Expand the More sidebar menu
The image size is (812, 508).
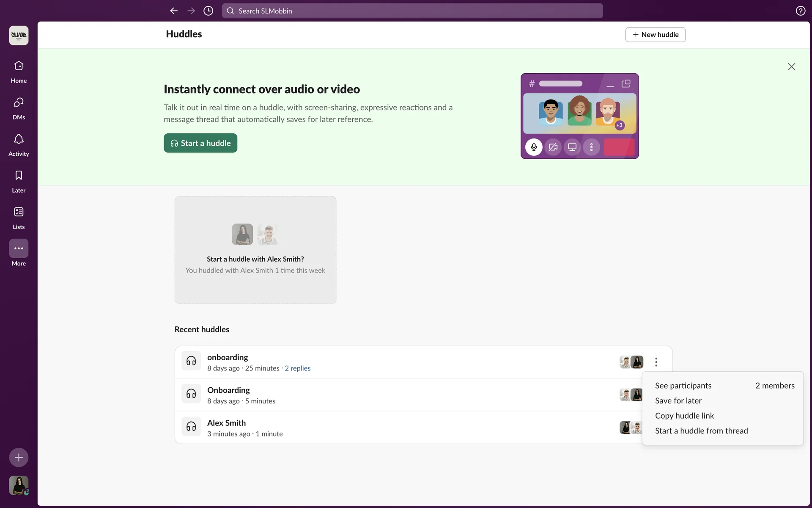tap(19, 248)
